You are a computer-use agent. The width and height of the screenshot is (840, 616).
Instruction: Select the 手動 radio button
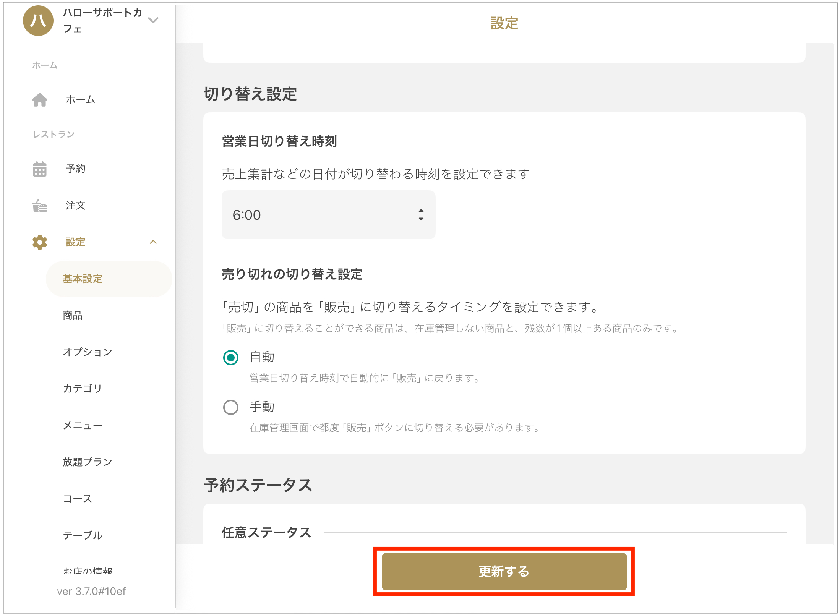pyautogui.click(x=231, y=407)
